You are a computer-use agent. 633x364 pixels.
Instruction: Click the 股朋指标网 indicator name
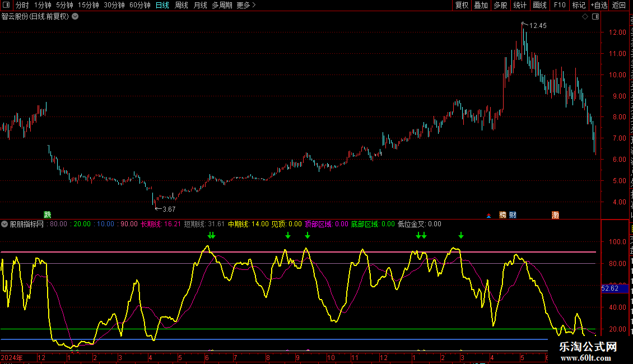(27, 224)
